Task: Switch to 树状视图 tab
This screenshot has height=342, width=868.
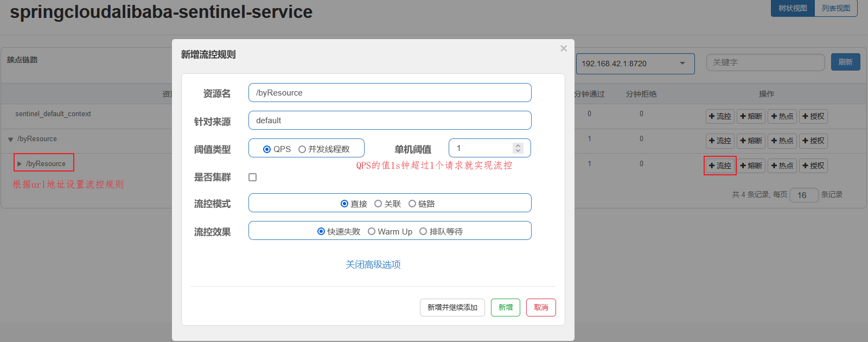Action: click(793, 8)
